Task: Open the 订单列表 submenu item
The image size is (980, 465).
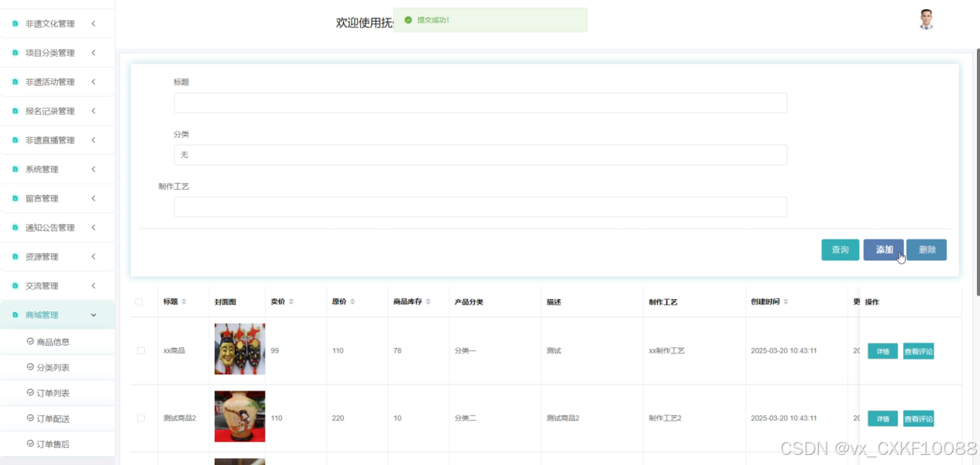Action: coord(57,393)
